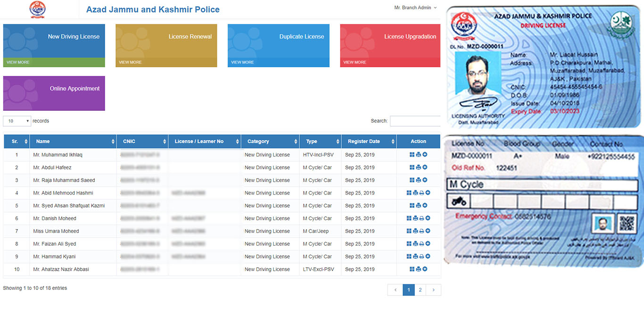Expand the Mr. Branch Admin user menu

[x=415, y=8]
